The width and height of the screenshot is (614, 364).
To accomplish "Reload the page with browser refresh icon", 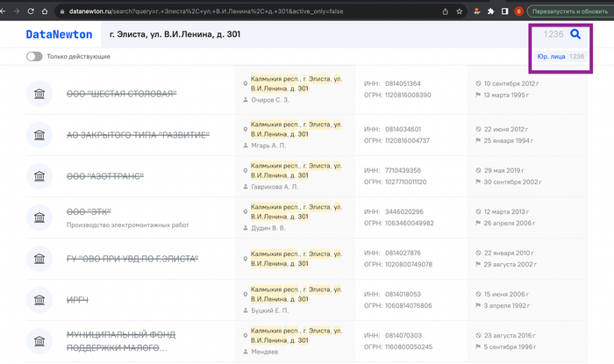I will (x=31, y=11).
